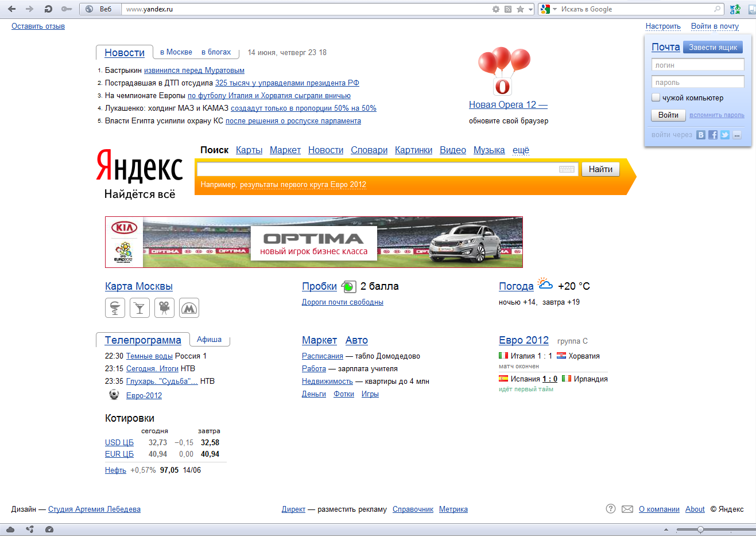
Task: Click the pharmacy icon under Карта Москвы
Action: pyautogui.click(x=115, y=308)
